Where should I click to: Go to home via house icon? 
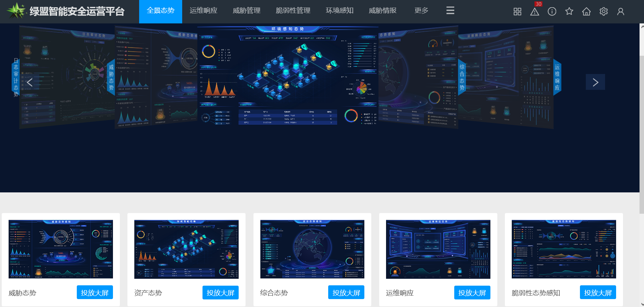(x=586, y=12)
